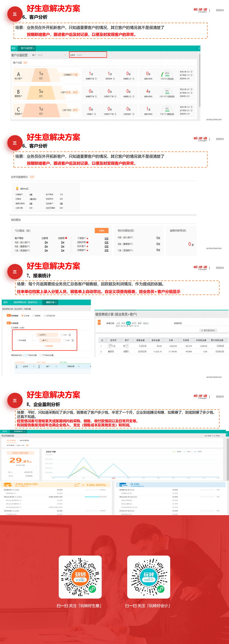Click the Chanjet logo in top header
229x644 pixels.
click(x=200, y=10)
